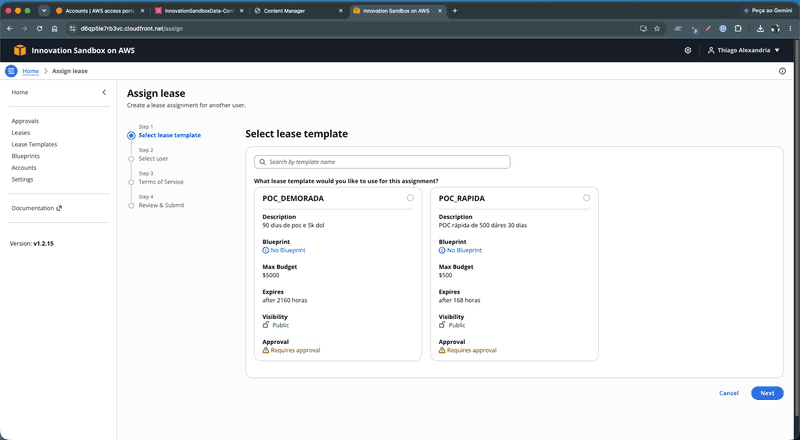Close the Accounts AWS access portal tab

pyautogui.click(x=142, y=11)
